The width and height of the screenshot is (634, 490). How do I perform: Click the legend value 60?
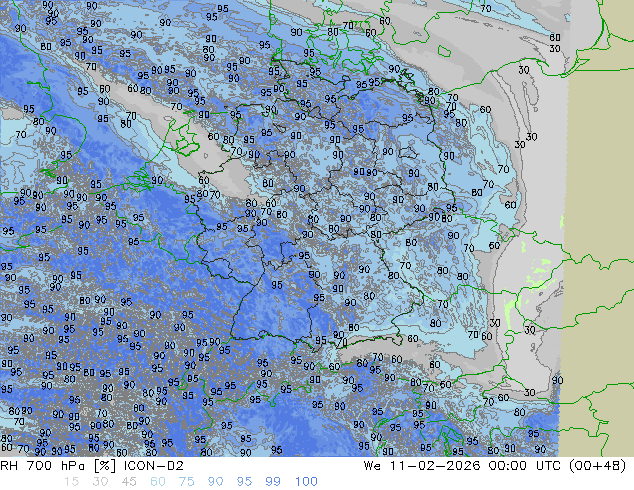coord(158,482)
